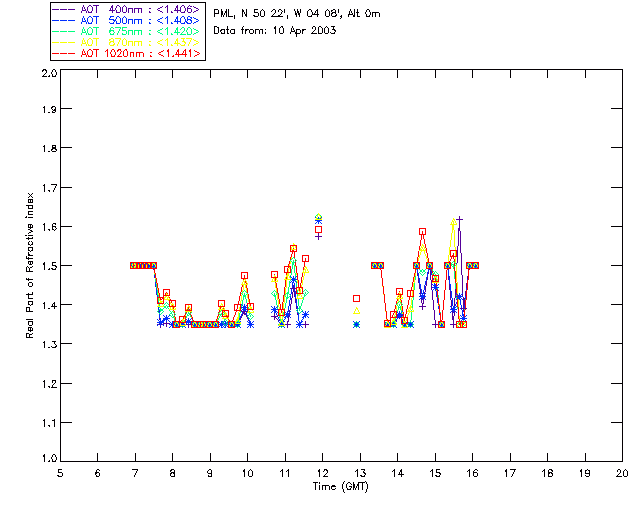The image size is (640, 512).
Task: Click the y-axis tick label 1.8
Action: (49, 148)
